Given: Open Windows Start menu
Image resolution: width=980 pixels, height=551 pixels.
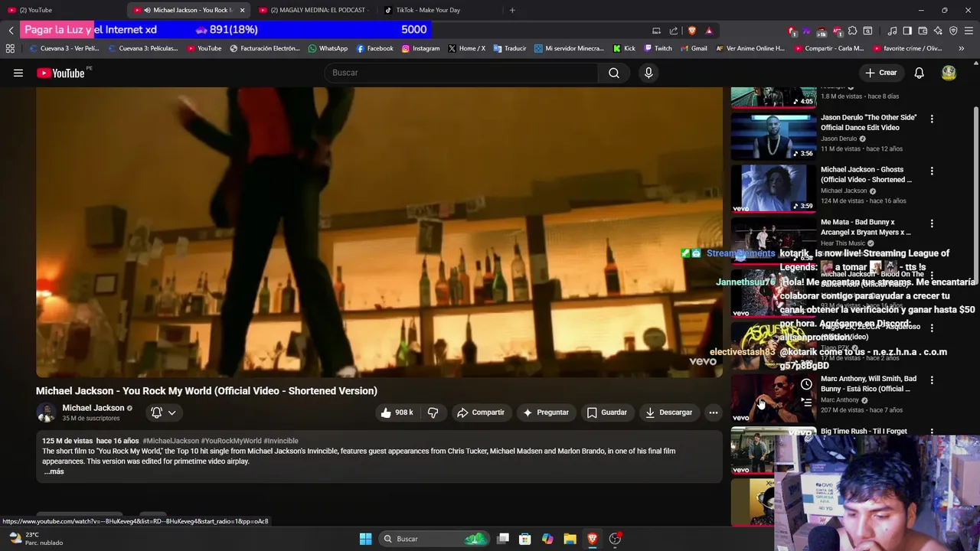Looking at the screenshot, I should [x=365, y=539].
